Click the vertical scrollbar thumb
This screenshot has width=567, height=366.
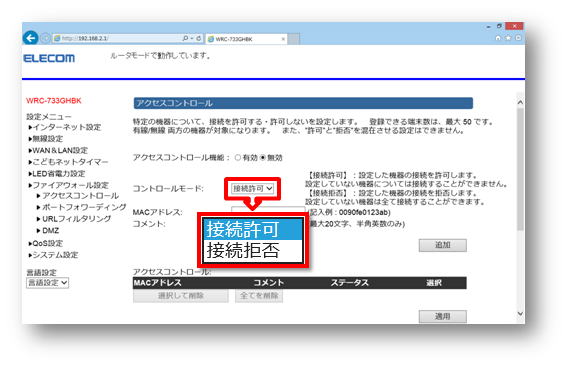[x=520, y=169]
